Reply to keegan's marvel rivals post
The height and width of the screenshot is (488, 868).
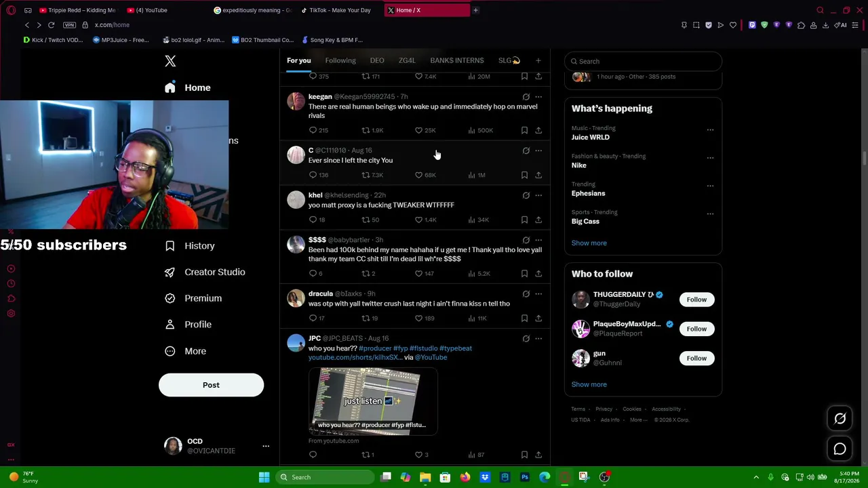coord(313,130)
